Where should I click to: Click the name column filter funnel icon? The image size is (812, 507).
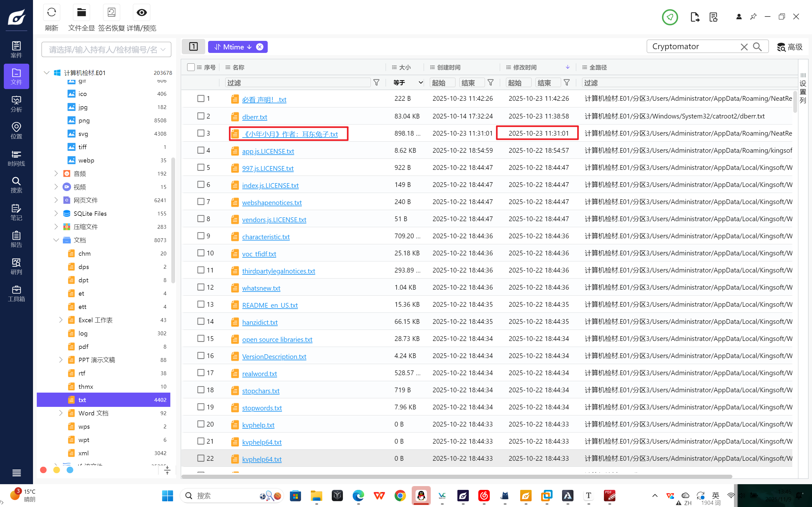[x=377, y=82]
